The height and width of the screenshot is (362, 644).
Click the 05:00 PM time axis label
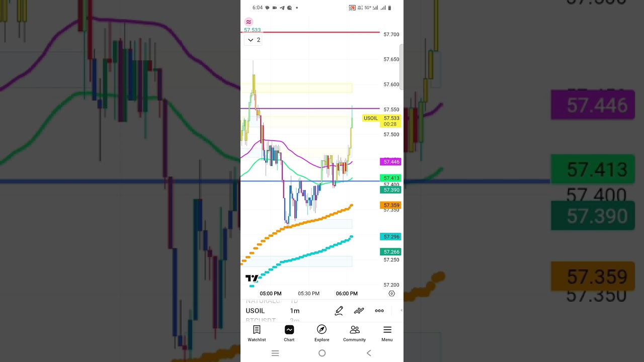[x=271, y=294]
